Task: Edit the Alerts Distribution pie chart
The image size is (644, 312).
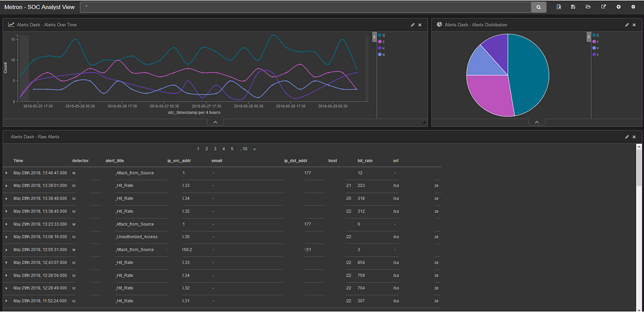Action: (627, 24)
